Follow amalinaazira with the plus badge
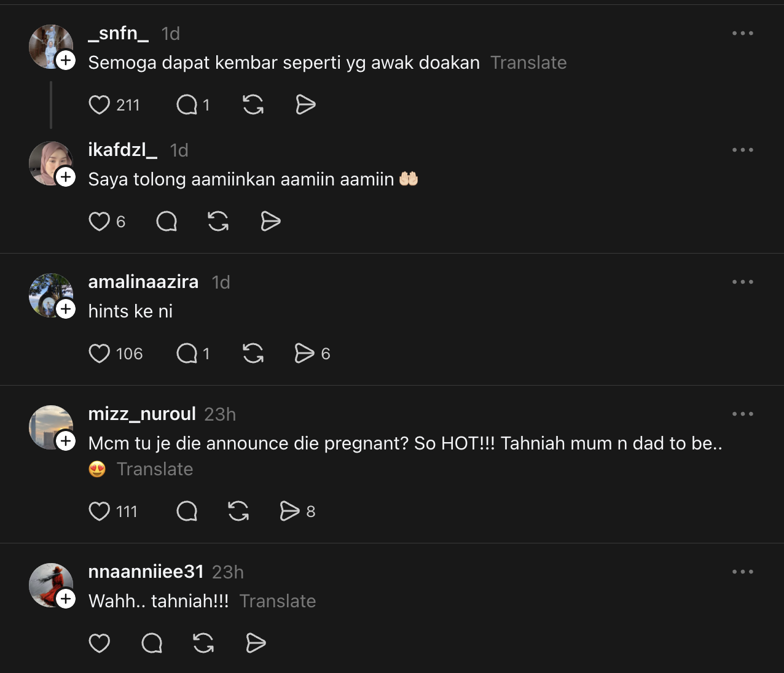The height and width of the screenshot is (673, 784). [66, 309]
